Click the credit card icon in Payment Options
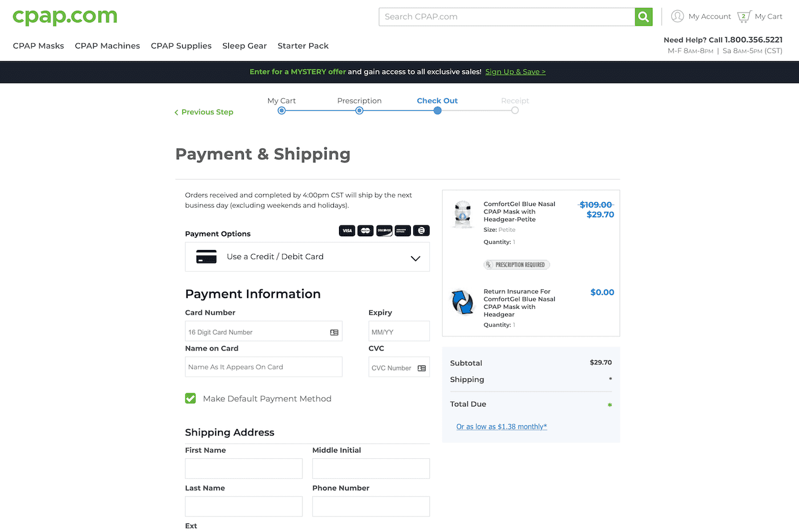 pos(207,256)
